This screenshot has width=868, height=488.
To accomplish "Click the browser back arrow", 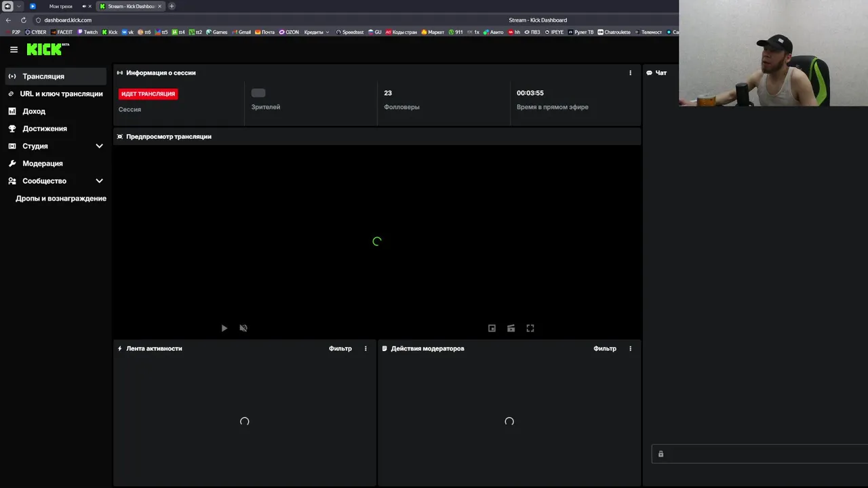I will point(8,20).
